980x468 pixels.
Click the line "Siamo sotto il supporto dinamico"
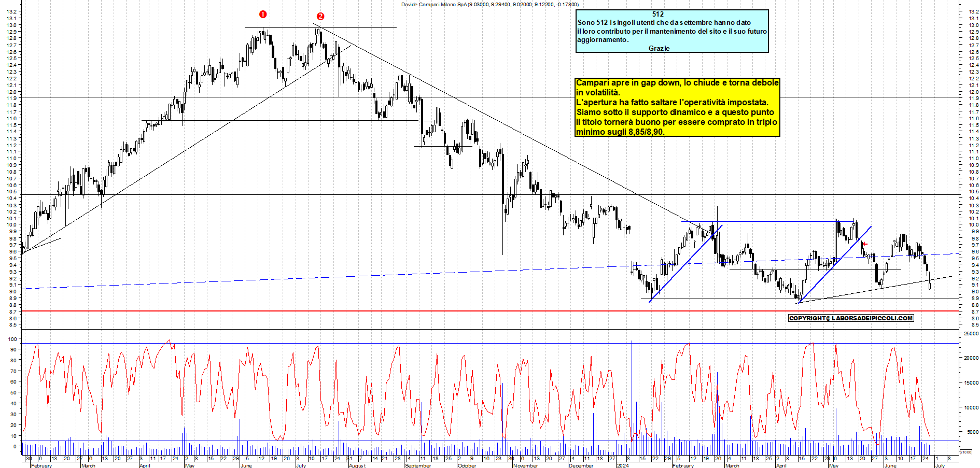pyautogui.click(x=675, y=112)
